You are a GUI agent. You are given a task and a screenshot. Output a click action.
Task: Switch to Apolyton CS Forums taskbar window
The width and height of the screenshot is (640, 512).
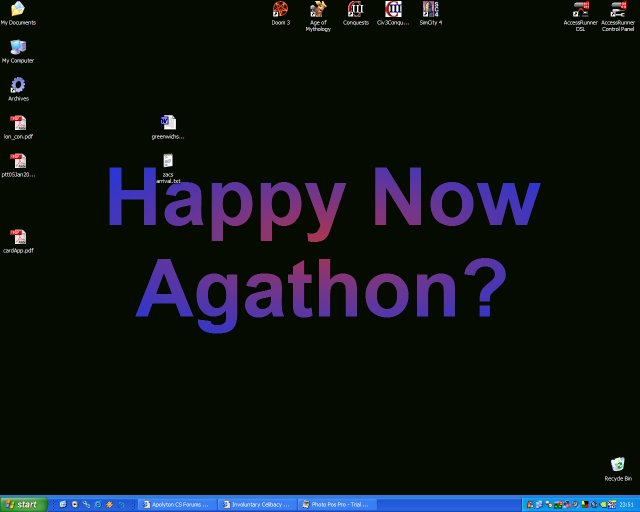click(x=176, y=505)
